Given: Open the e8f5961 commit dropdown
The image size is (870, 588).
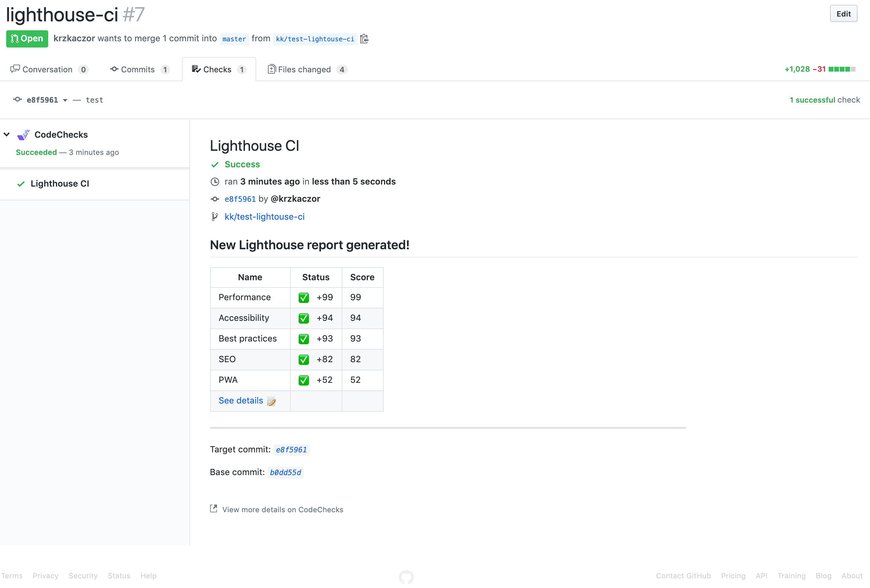Looking at the screenshot, I should (x=46, y=100).
